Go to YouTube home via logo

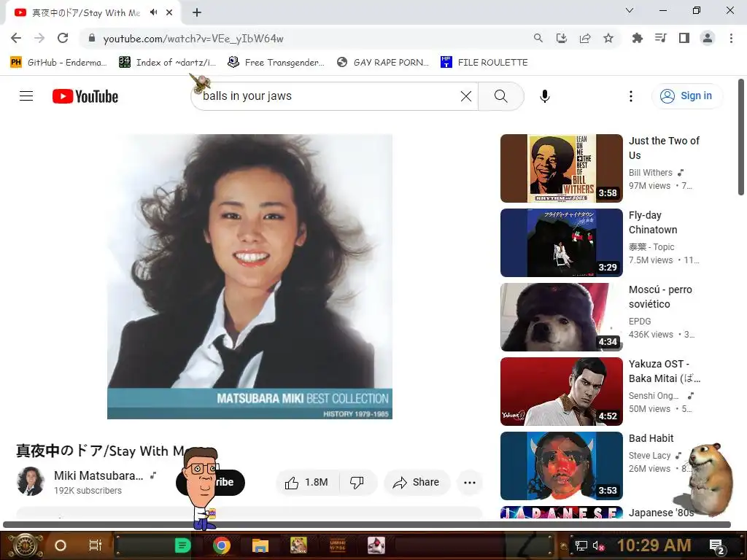pyautogui.click(x=85, y=96)
